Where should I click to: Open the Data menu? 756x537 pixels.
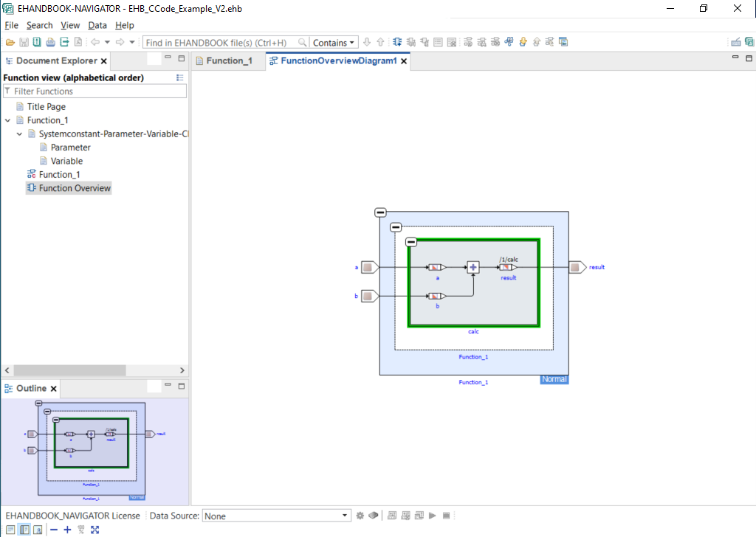pyautogui.click(x=97, y=25)
